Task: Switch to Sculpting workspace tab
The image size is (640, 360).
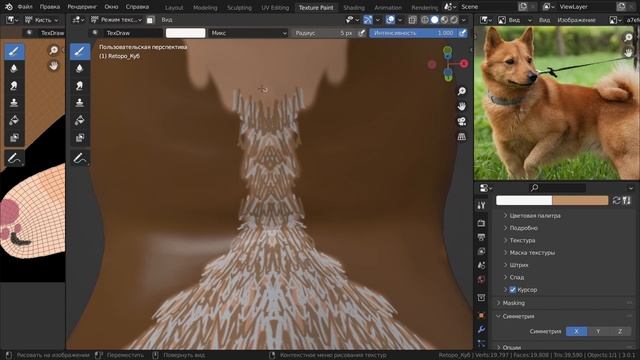Action: click(x=239, y=7)
